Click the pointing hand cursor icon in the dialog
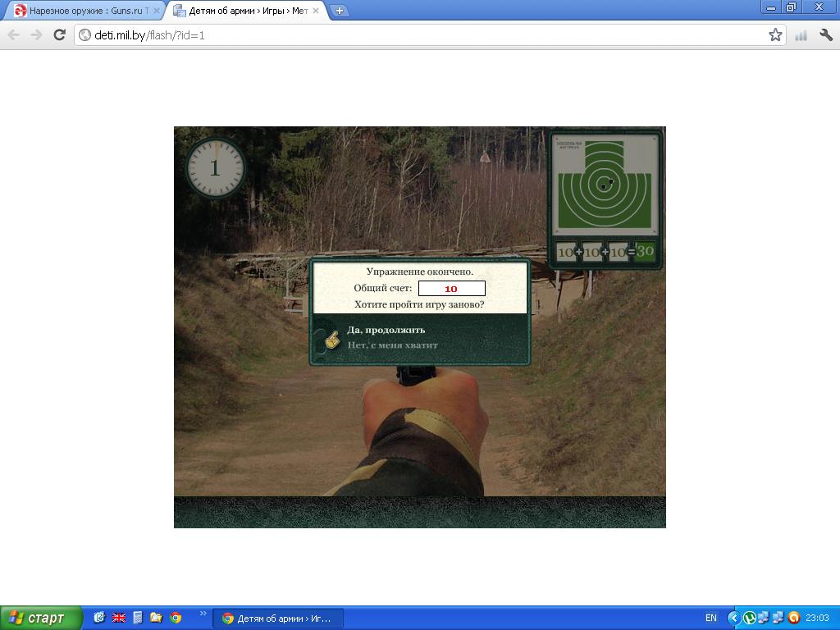Screen dimensions: 840x630 point(332,340)
